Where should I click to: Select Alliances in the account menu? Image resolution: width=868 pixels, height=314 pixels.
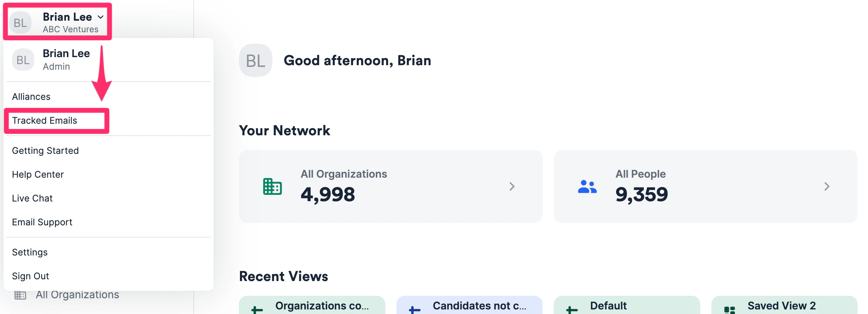(x=31, y=97)
